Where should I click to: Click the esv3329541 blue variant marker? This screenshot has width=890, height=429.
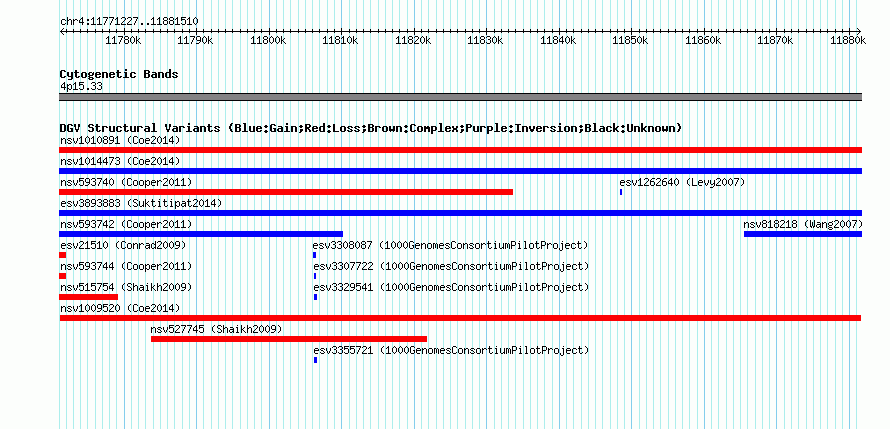coord(316,297)
